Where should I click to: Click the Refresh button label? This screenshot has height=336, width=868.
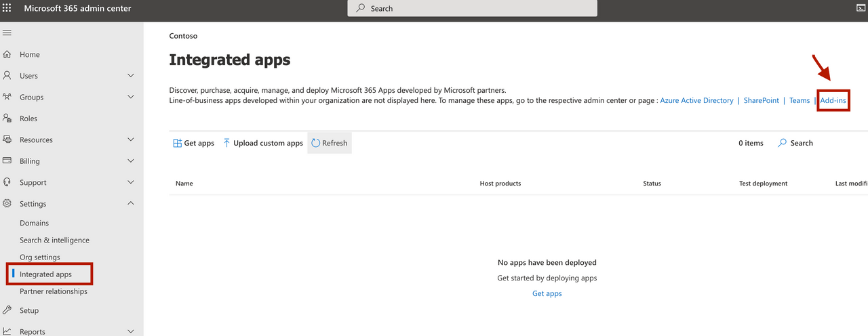click(x=335, y=143)
